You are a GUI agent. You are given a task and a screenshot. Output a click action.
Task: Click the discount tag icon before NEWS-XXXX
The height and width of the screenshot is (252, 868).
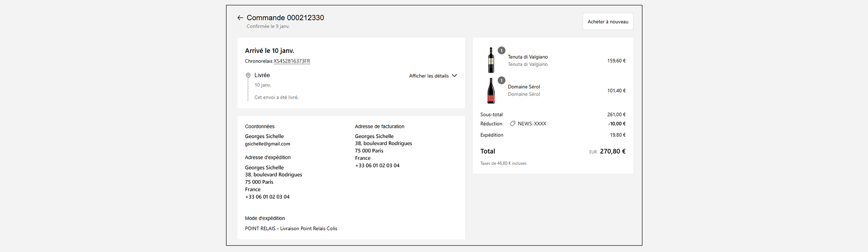(x=513, y=124)
